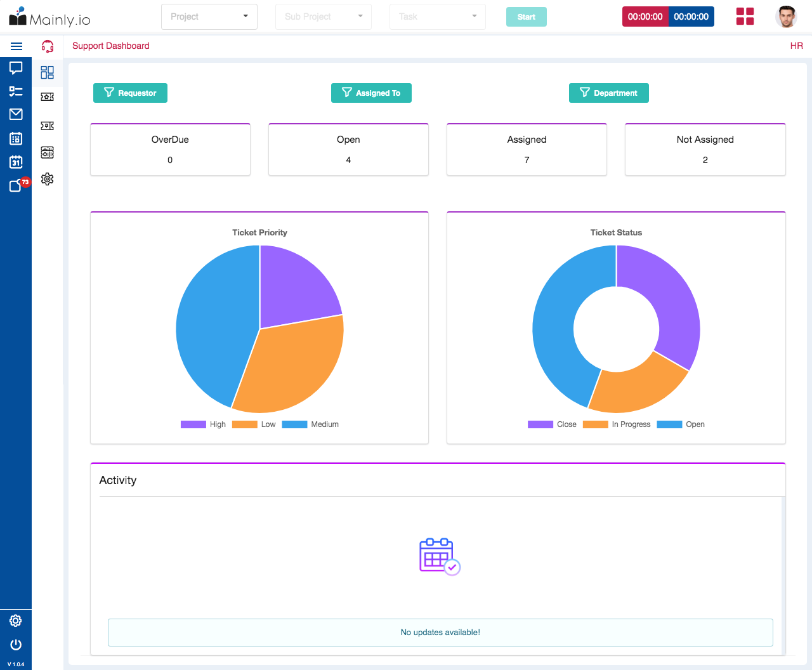
Task: Click the Mainly.io logo
Action: tap(49, 17)
